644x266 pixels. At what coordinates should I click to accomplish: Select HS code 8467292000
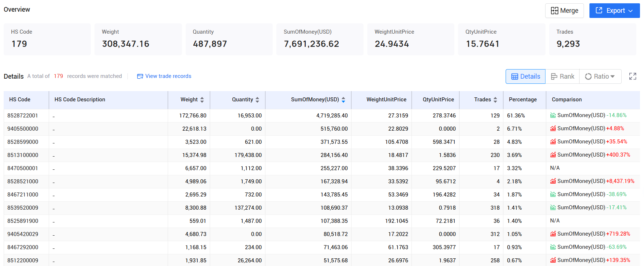pyautogui.click(x=23, y=247)
